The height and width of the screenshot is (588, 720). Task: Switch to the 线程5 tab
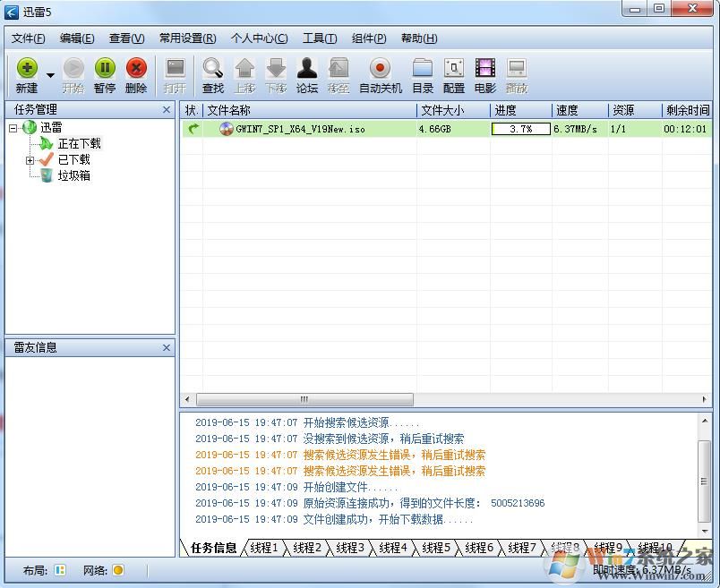pos(436,548)
